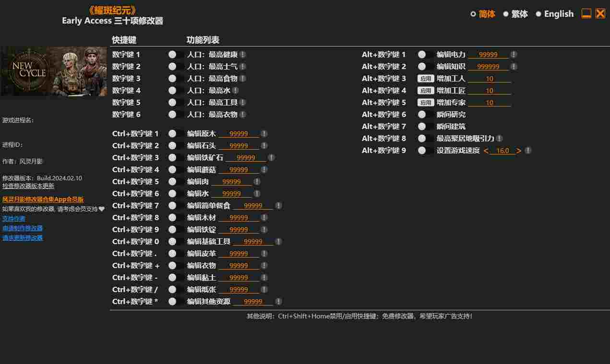Click info icon beside 人口：最高衣物
Viewport: 610px width, 364px height.
tap(243, 115)
